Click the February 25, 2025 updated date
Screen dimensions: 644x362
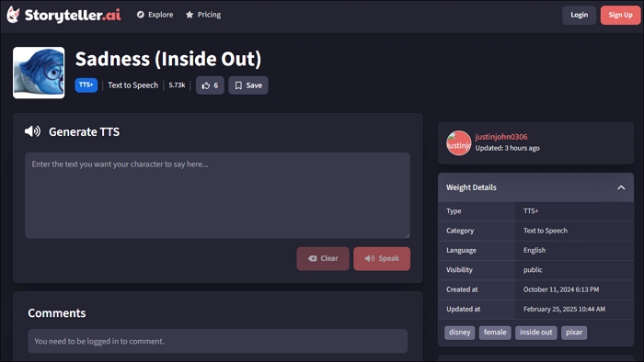(x=564, y=309)
